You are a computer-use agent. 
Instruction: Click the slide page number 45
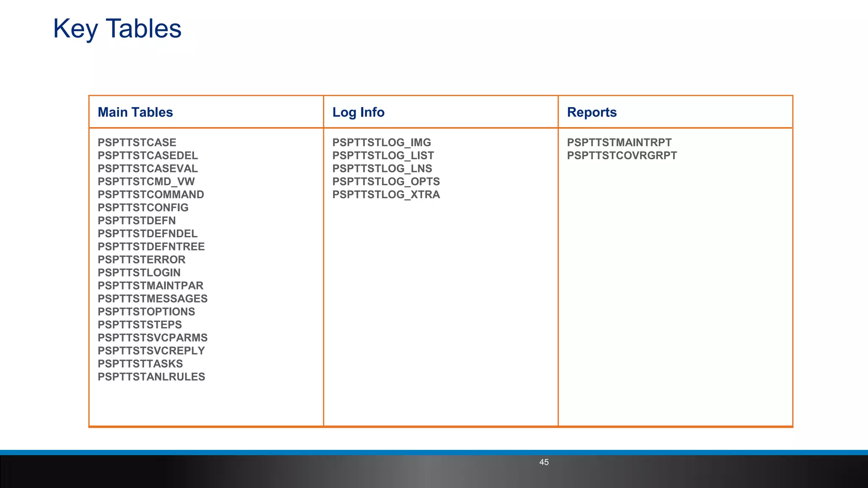[544, 462]
